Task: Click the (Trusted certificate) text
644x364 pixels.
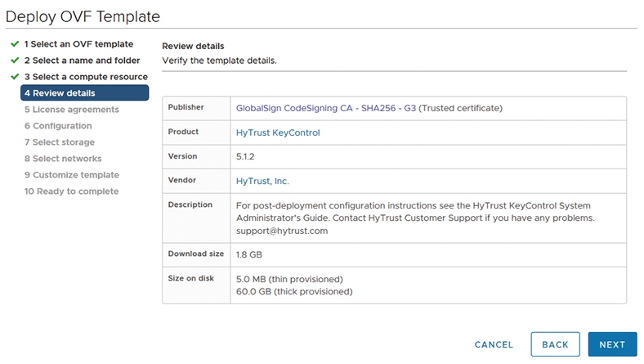Action: point(460,108)
